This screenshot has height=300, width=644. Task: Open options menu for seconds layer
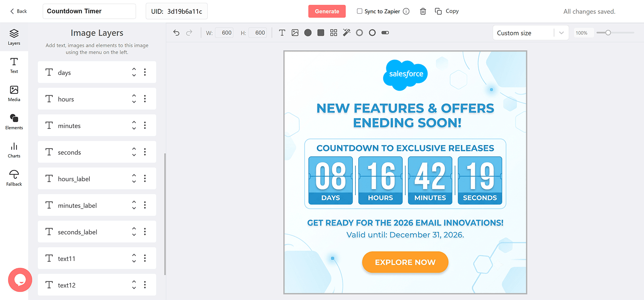[x=145, y=152]
